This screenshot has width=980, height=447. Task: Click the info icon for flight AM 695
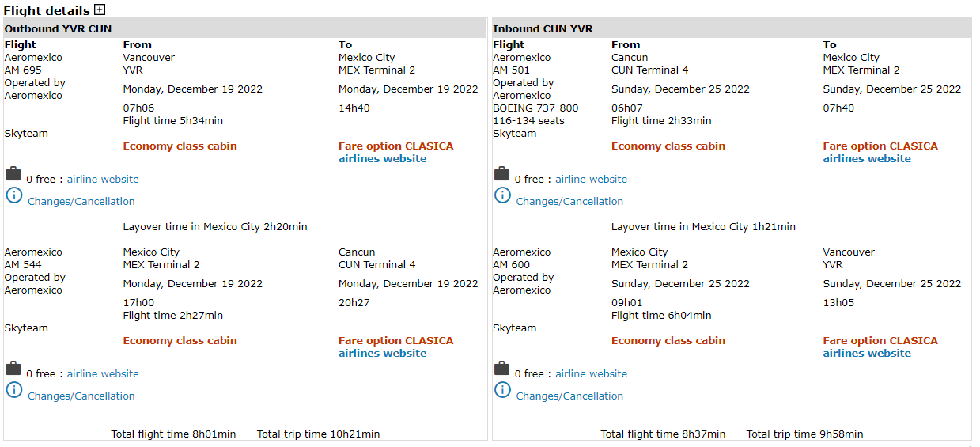tap(14, 195)
